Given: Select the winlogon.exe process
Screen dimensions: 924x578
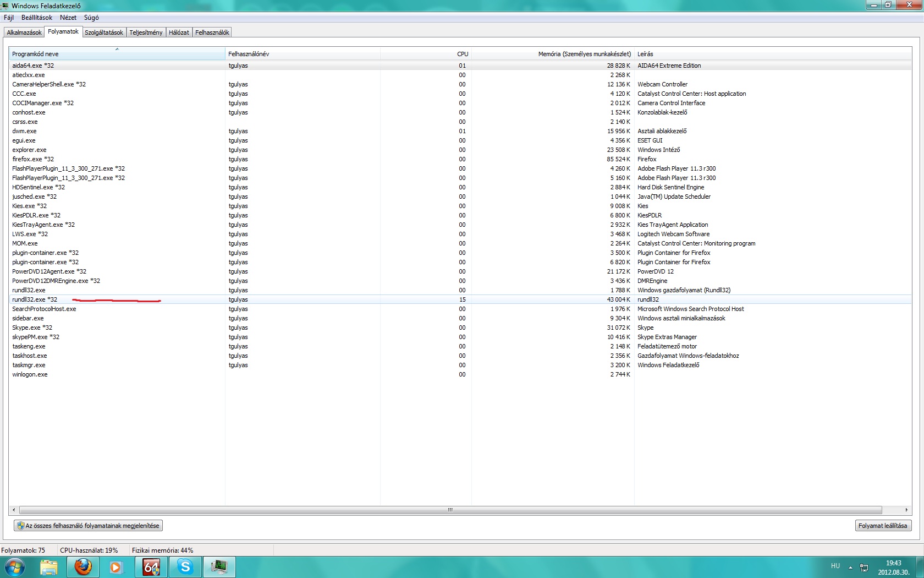Looking at the screenshot, I should [x=460, y=374].
